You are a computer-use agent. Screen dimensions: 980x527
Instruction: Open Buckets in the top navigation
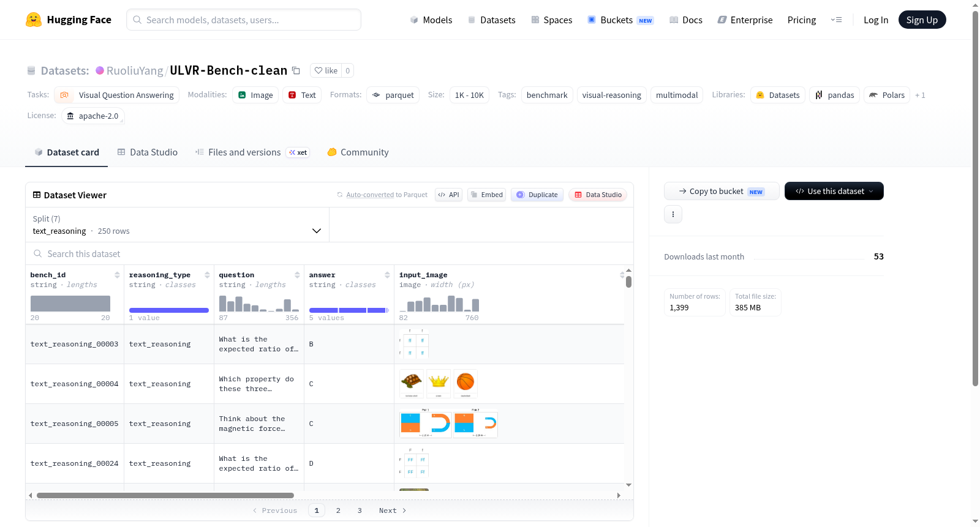(620, 20)
